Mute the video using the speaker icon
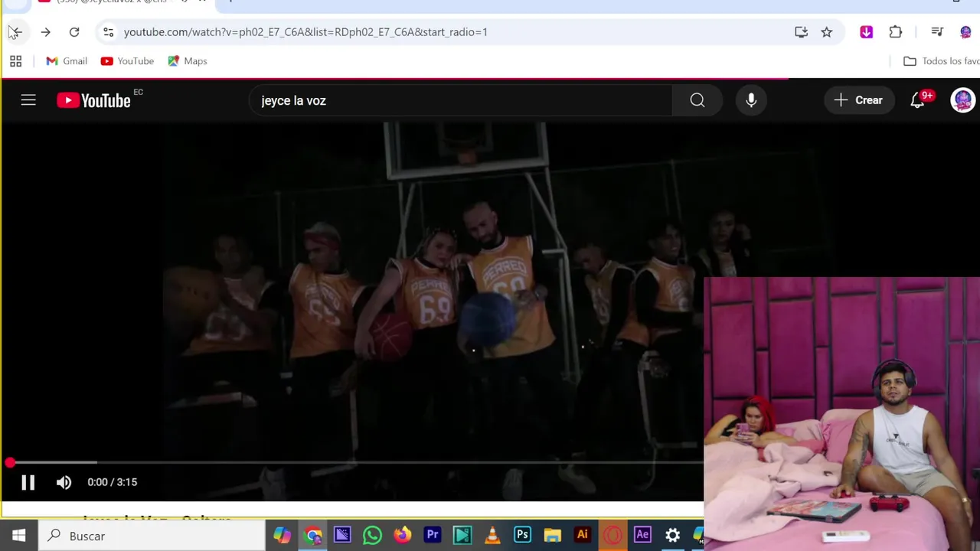Viewport: 980px width, 551px height. pyautogui.click(x=64, y=482)
